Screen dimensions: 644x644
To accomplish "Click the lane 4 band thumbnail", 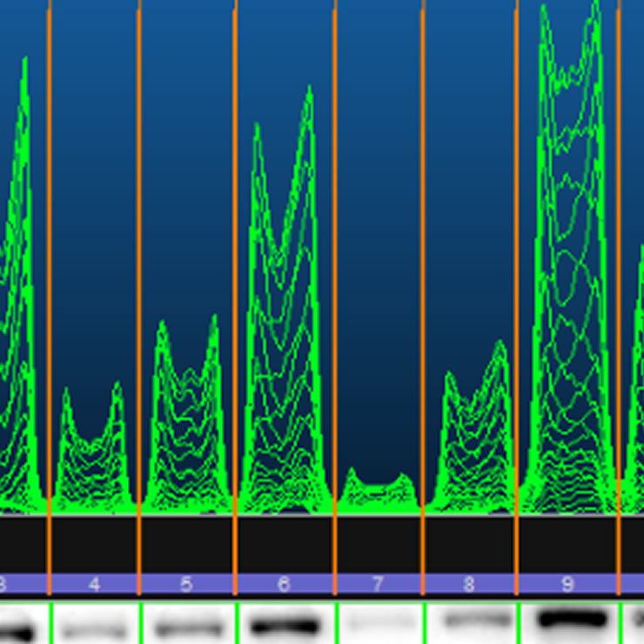I will [94, 625].
